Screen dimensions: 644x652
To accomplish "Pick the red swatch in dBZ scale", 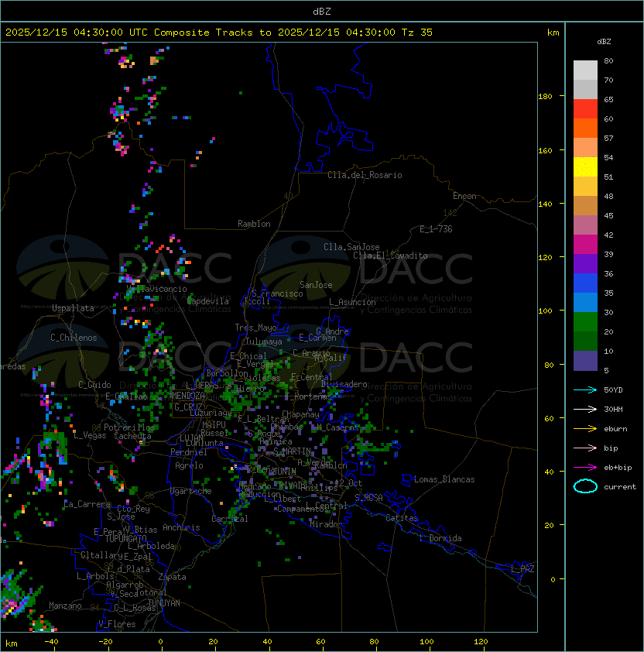I will pos(585,108).
